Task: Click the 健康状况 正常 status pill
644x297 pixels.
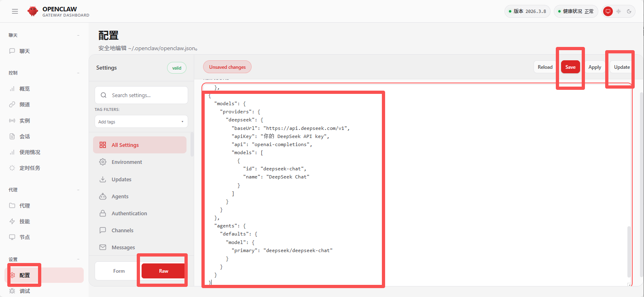Action: (x=576, y=11)
